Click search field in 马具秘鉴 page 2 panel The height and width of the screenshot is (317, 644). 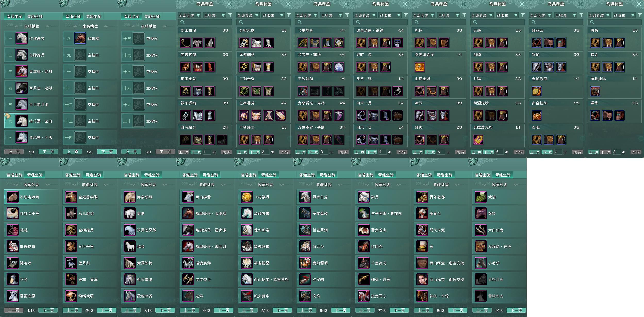tap(263, 22)
